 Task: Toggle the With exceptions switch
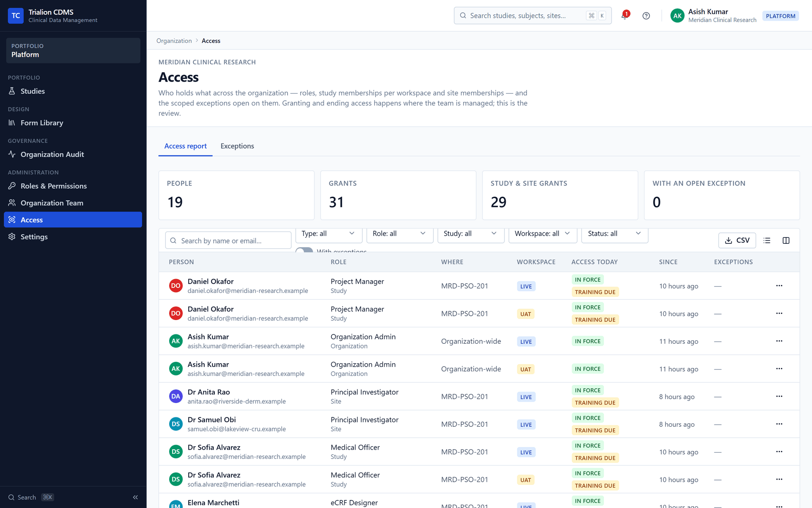[304, 250]
